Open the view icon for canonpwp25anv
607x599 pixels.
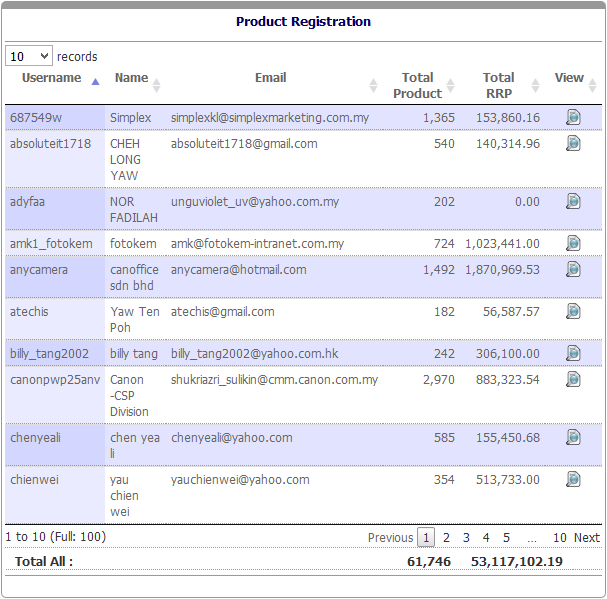click(x=573, y=380)
